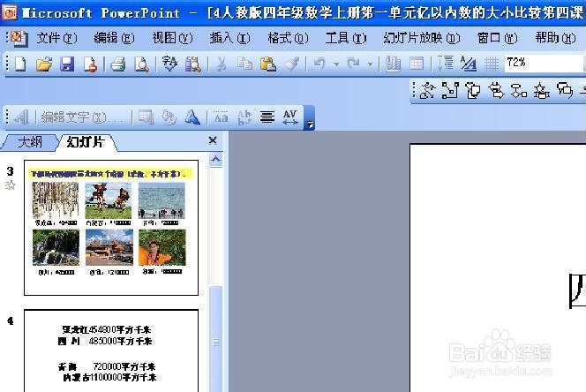Image resolution: width=586 pixels, height=392 pixels.
Task: Click the PowerPoint title bar application icon
Action: pos(10,12)
